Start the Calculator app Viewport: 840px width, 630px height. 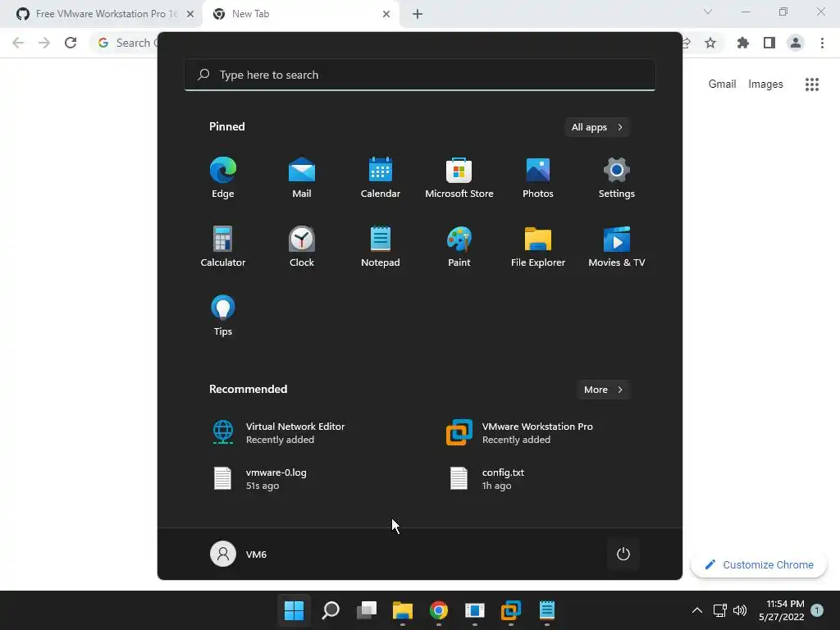[223, 246]
